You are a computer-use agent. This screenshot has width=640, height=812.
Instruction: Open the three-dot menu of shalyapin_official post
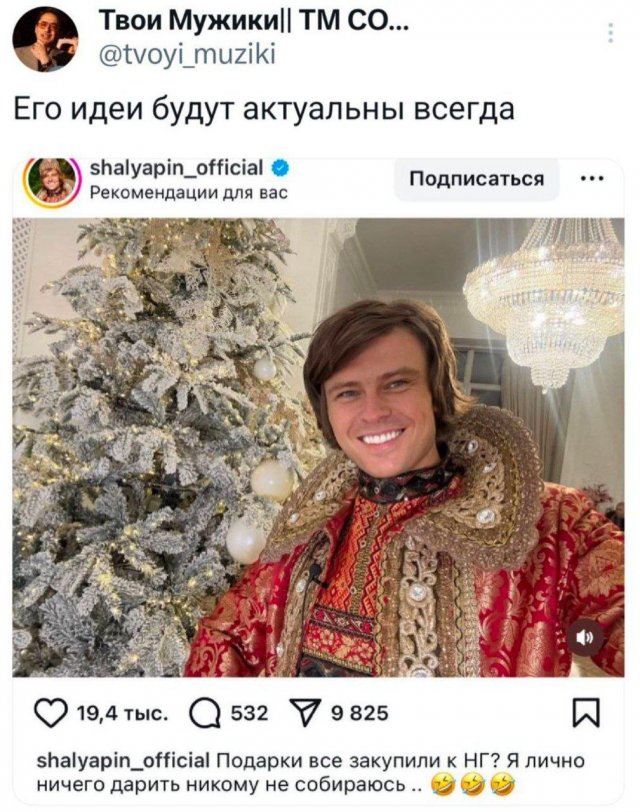pyautogui.click(x=592, y=179)
